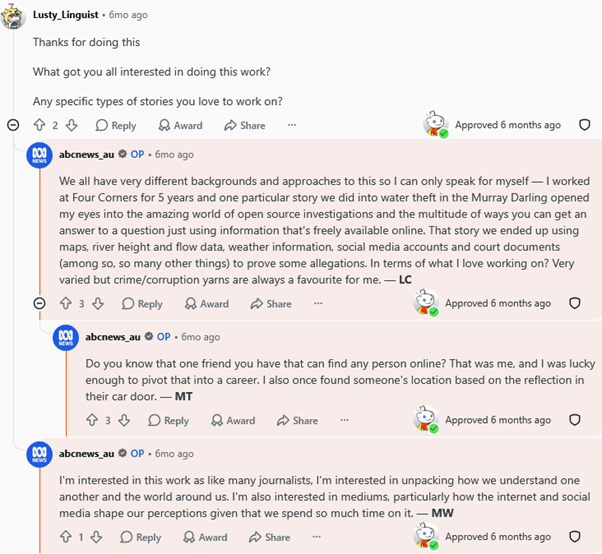Award the reply signed LC
This screenshot has height=554, width=602.
[207, 304]
